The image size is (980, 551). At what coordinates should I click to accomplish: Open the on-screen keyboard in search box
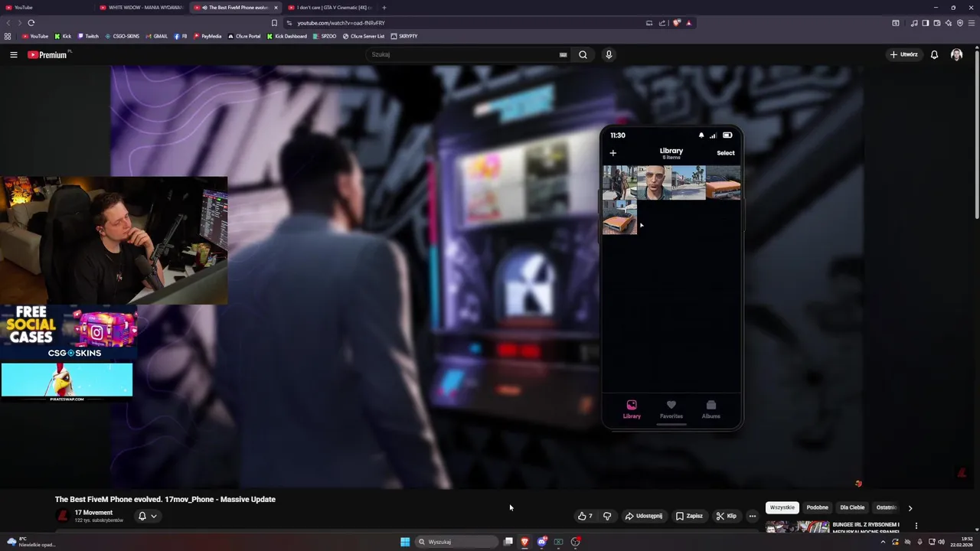coord(563,54)
